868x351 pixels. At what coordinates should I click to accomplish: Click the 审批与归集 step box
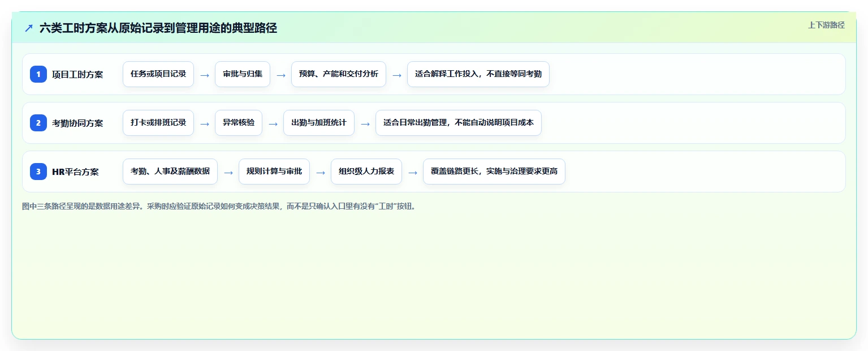pyautogui.click(x=243, y=74)
